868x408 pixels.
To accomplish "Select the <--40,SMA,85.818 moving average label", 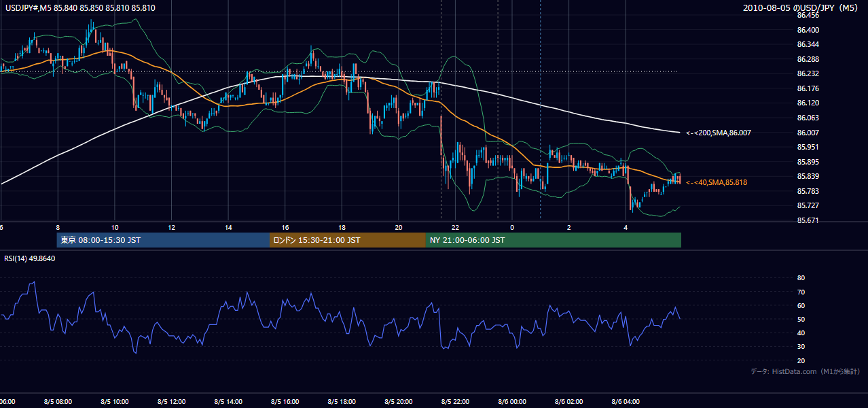I will pyautogui.click(x=717, y=182).
